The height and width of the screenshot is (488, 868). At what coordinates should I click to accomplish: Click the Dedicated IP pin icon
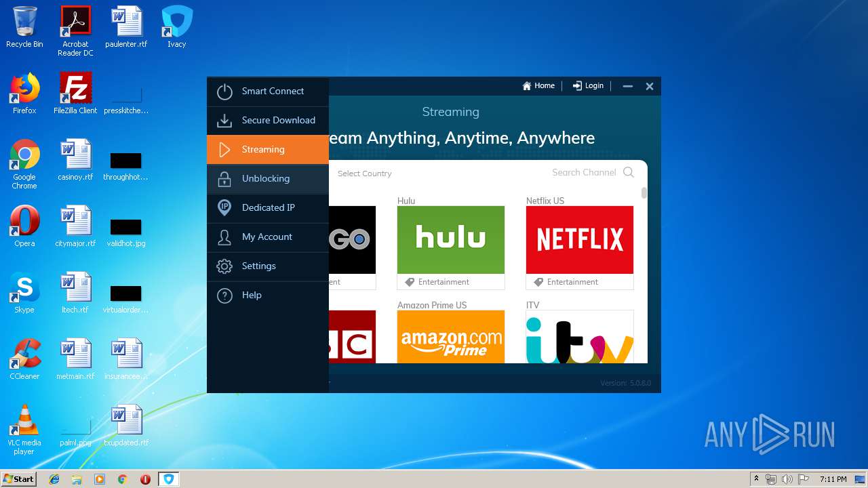[224, 208]
